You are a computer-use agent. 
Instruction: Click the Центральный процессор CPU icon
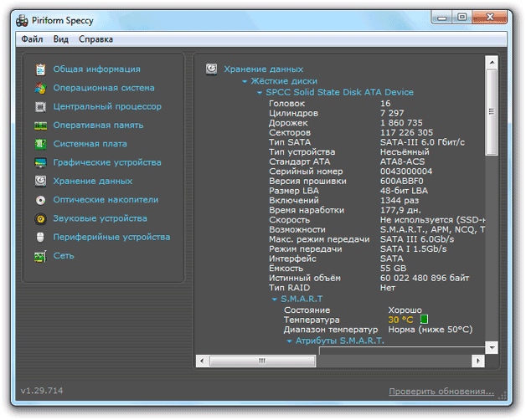pos(40,107)
